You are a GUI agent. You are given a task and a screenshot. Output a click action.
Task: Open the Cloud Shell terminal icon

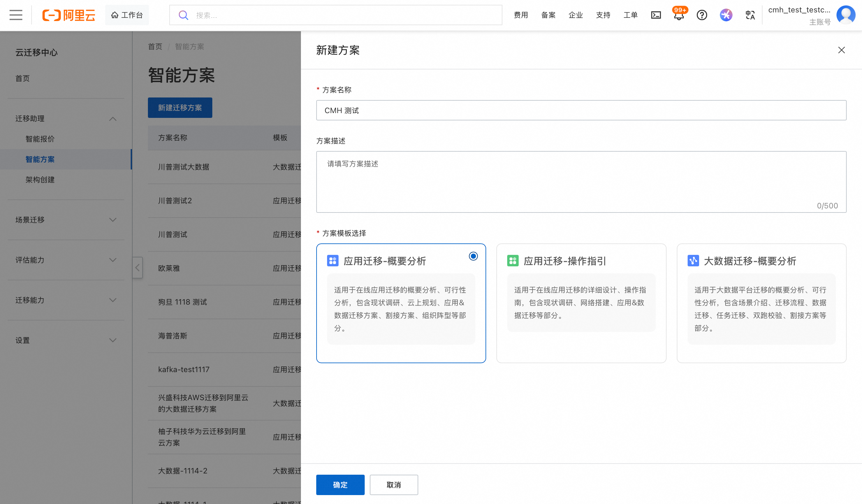[x=656, y=15]
